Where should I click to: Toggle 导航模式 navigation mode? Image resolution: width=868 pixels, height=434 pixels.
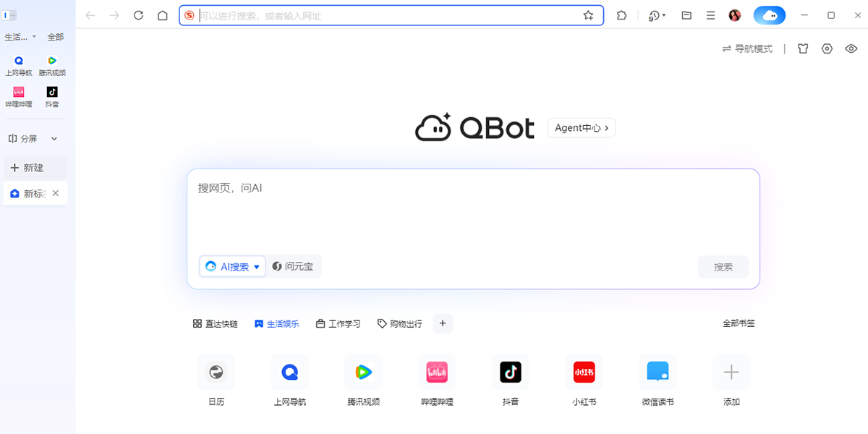point(747,48)
